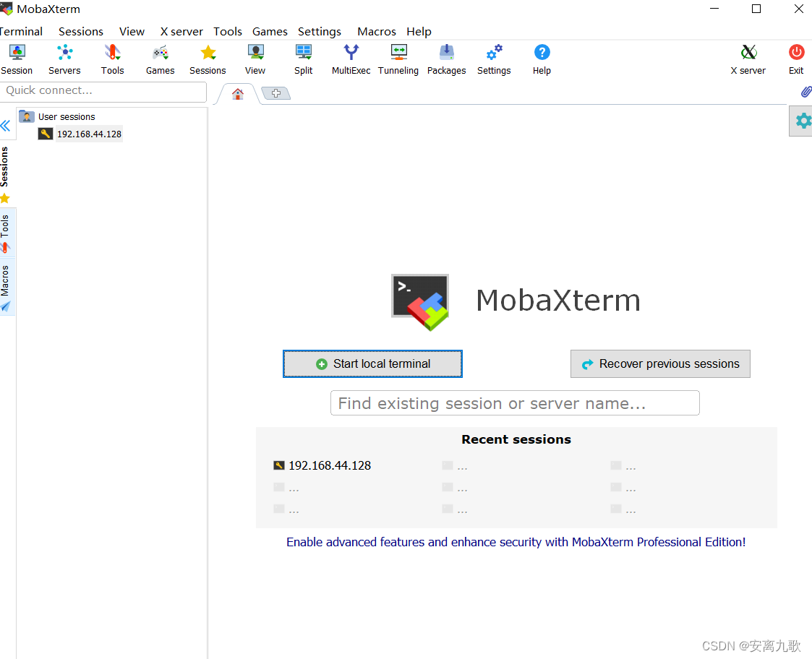Viewport: 812px width, 659px height.
Task: Click Start local terminal button
Action: click(x=372, y=364)
